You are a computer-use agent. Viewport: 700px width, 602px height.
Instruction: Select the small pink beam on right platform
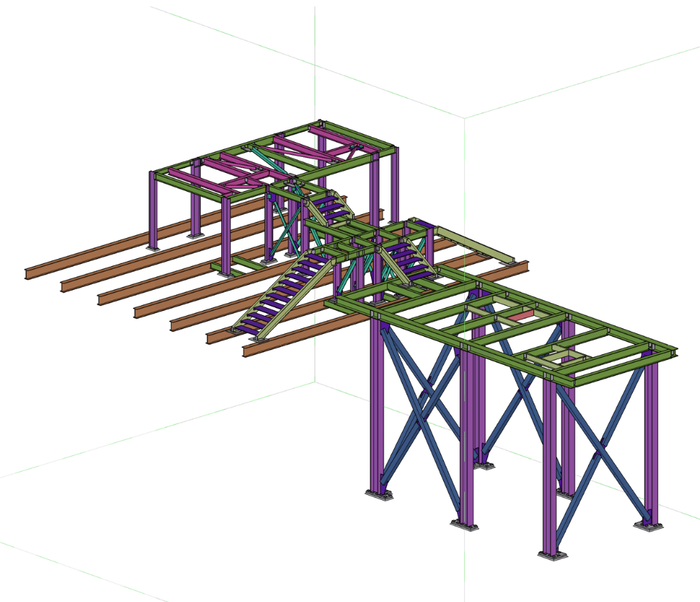click(519, 316)
